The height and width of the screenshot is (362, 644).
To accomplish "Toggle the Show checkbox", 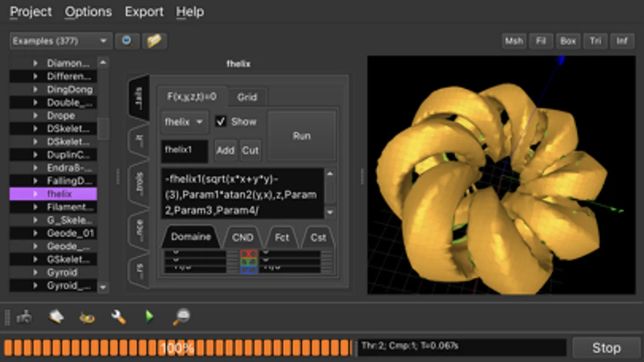I will (x=220, y=121).
